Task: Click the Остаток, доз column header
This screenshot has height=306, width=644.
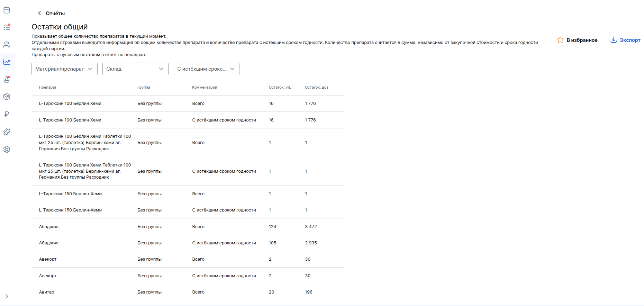Action: tap(317, 87)
